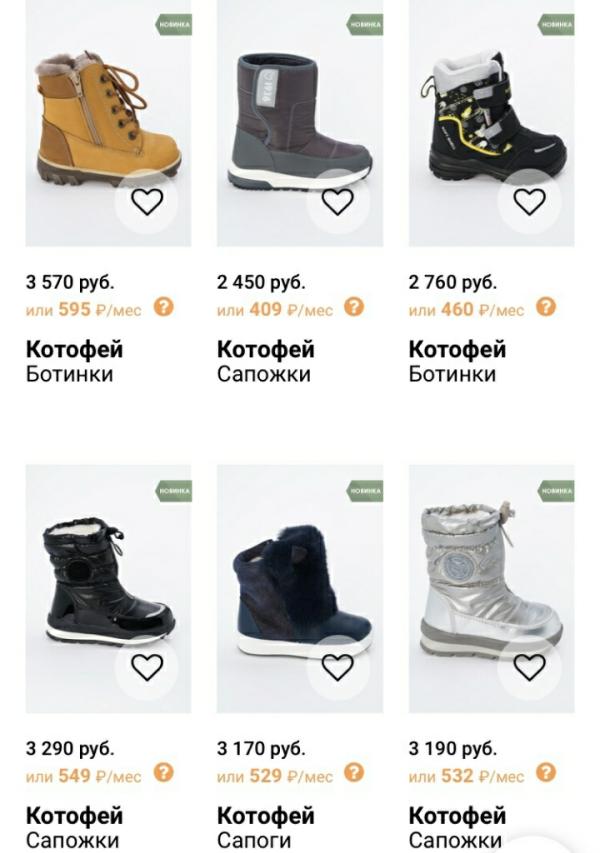Favorite the navy fur boots priced 3 170 rub
Screen dimensions: 600x853
(338, 667)
